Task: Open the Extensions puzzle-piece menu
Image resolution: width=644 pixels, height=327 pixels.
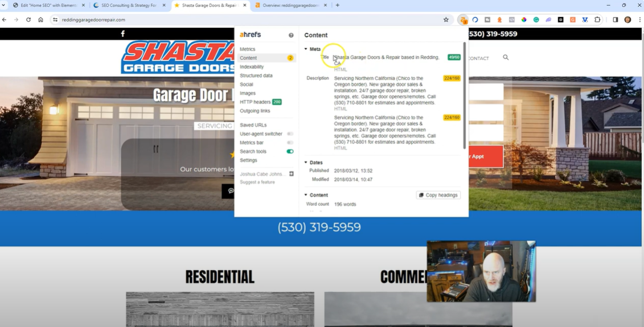Action: (597, 20)
